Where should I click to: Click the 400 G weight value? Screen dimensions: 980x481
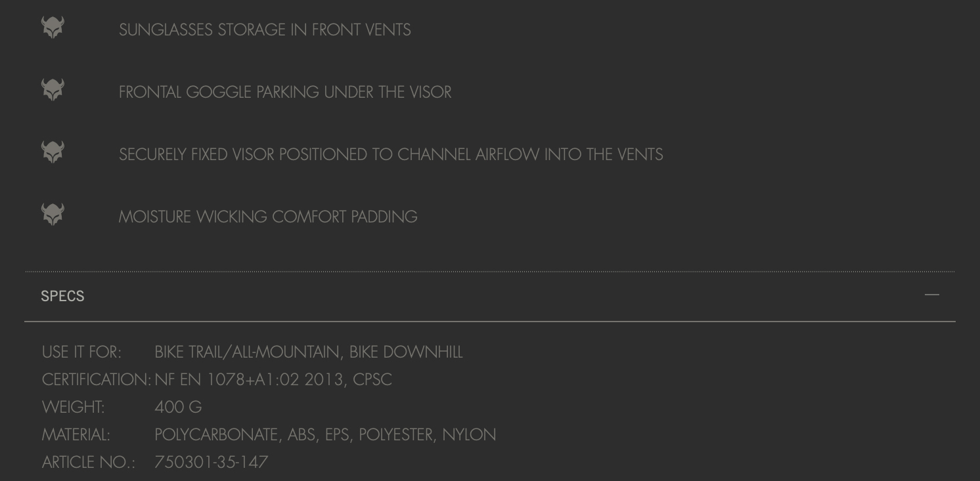[x=178, y=408]
